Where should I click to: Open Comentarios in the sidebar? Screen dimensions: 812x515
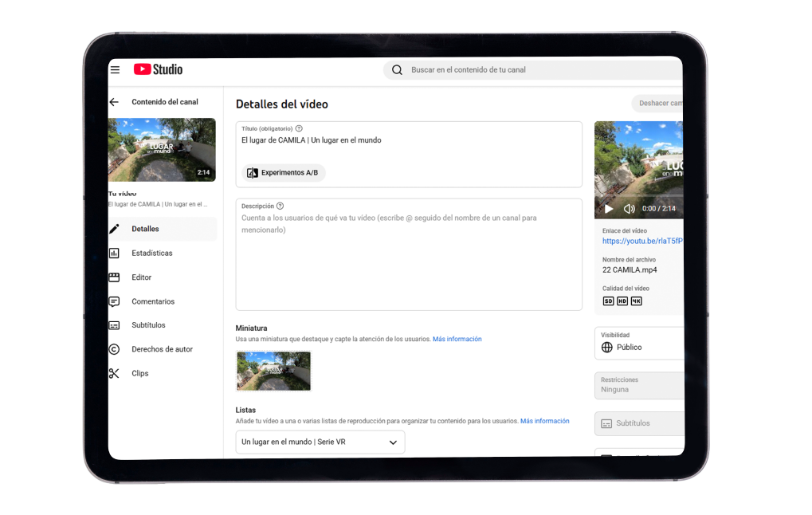pos(153,301)
